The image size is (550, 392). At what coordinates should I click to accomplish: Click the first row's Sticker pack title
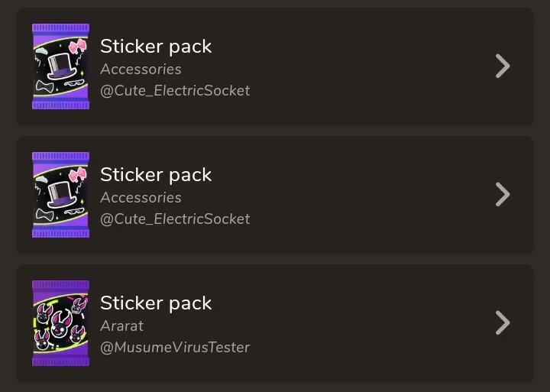[156, 47]
